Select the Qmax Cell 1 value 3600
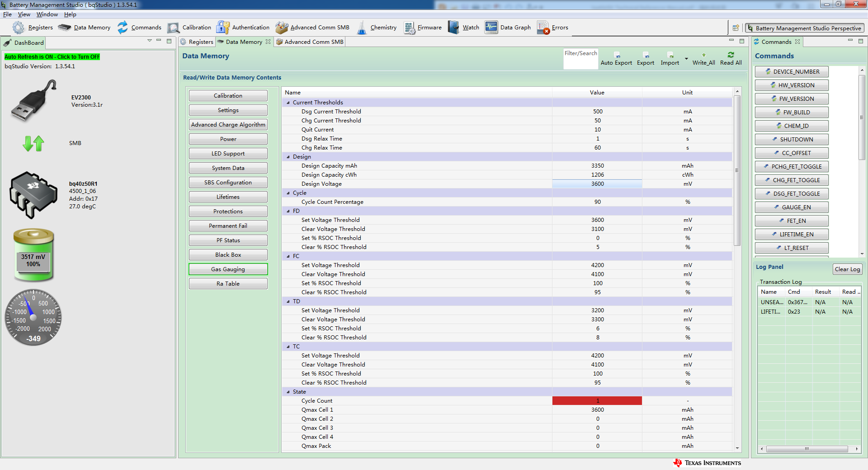The width and height of the screenshot is (868, 470). click(x=597, y=410)
